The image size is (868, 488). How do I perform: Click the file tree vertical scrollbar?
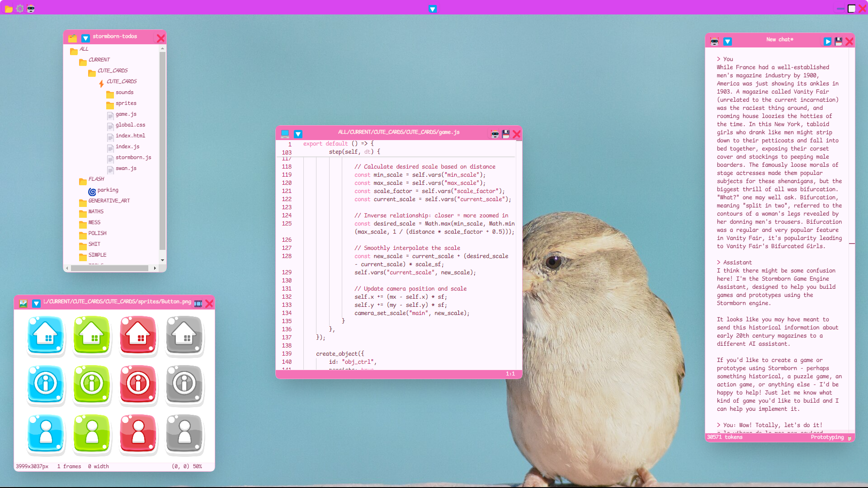point(162,150)
